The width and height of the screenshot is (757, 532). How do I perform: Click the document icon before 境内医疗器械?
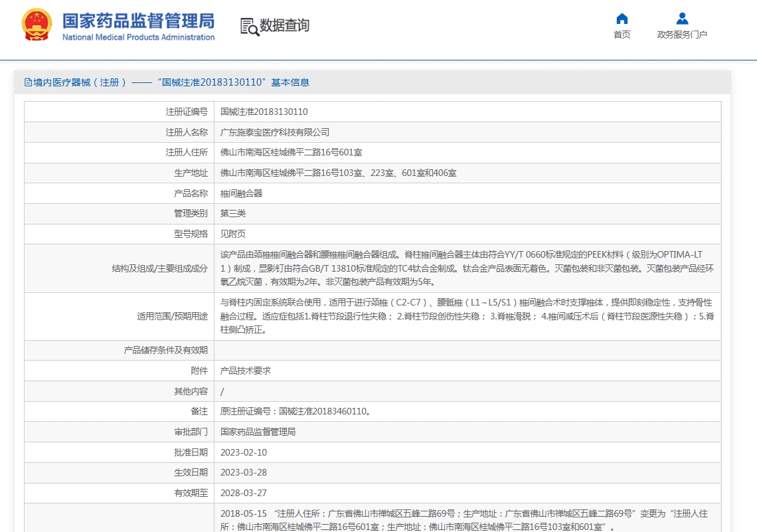pyautogui.click(x=28, y=82)
